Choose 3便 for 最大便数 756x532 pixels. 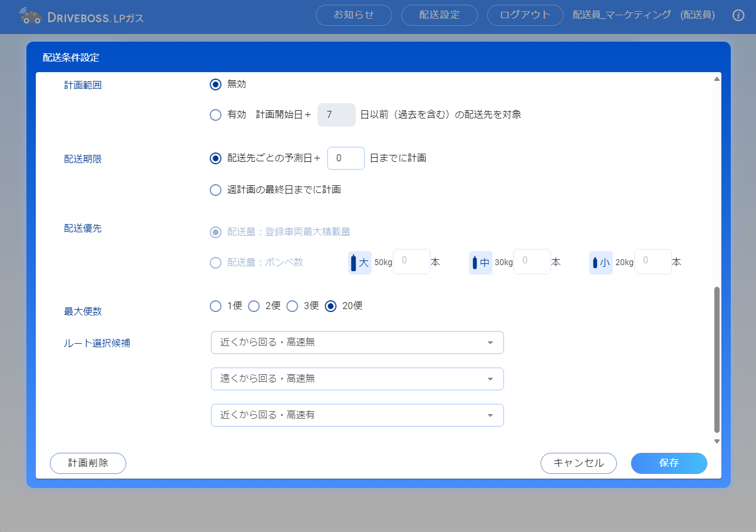pyautogui.click(x=292, y=306)
